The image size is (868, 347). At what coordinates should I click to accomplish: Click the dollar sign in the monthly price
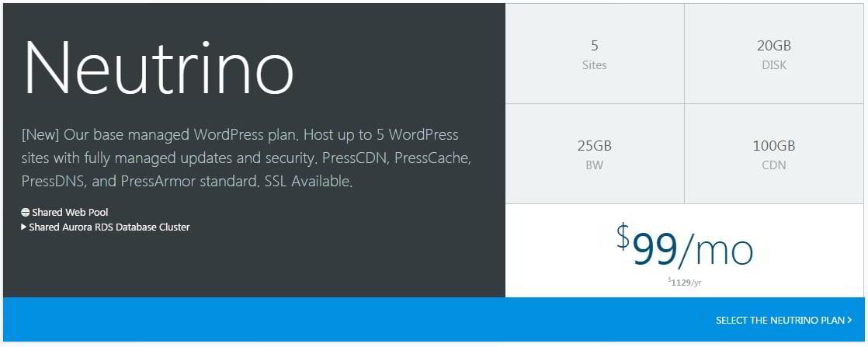623,236
